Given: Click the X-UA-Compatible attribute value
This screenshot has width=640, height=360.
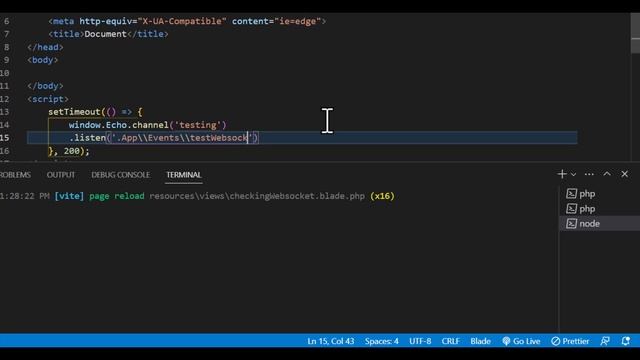Looking at the screenshot, I should pyautogui.click(x=182, y=21).
